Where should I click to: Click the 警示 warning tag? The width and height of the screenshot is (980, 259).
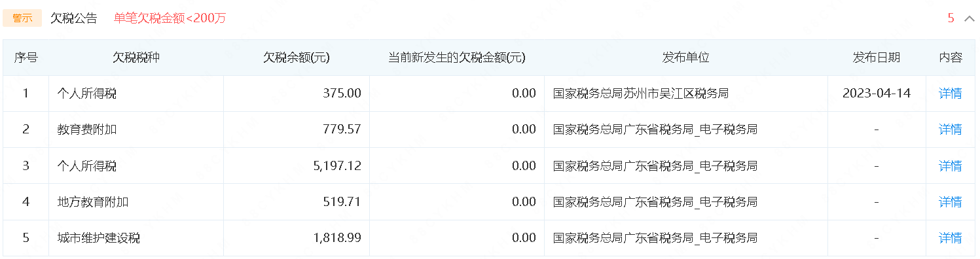click(x=22, y=18)
